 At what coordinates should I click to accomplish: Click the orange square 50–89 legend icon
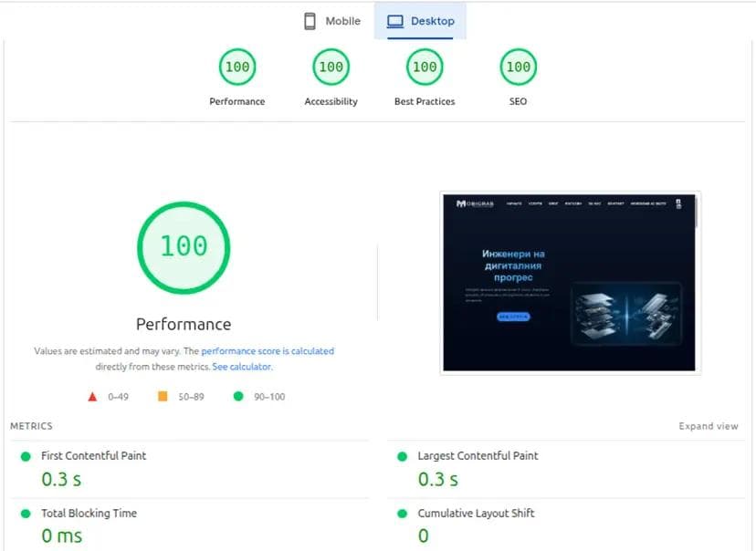point(163,397)
